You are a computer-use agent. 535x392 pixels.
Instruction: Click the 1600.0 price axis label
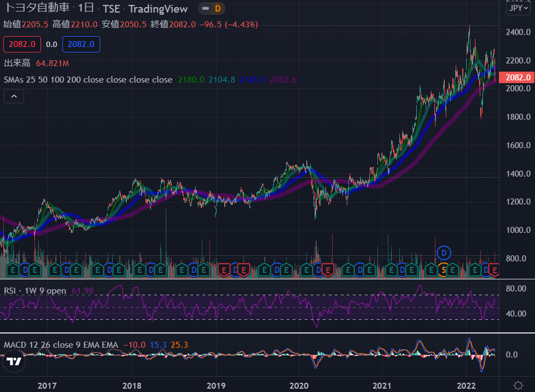(x=518, y=145)
